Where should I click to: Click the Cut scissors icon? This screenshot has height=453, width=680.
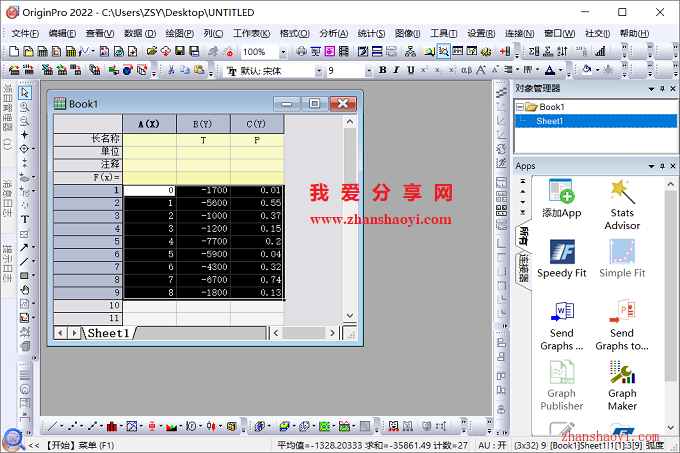(171, 70)
